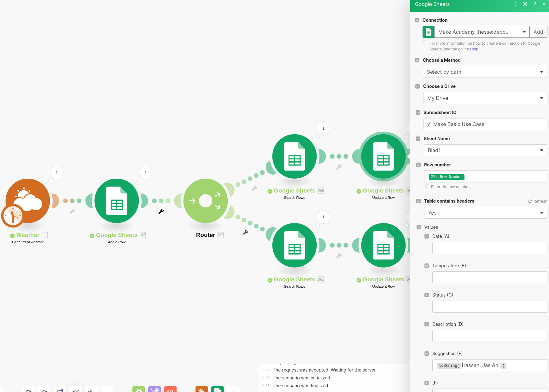Click the wrench between lower Search Rows and Update a Row

pos(339,256)
